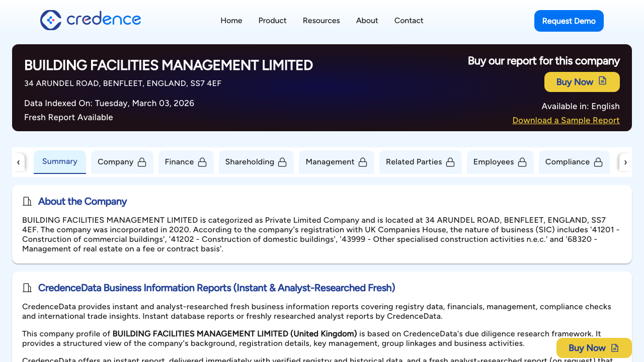Click the yellow Buy Now button in the header
Image resolution: width=644 pixels, height=362 pixels.
(x=582, y=81)
